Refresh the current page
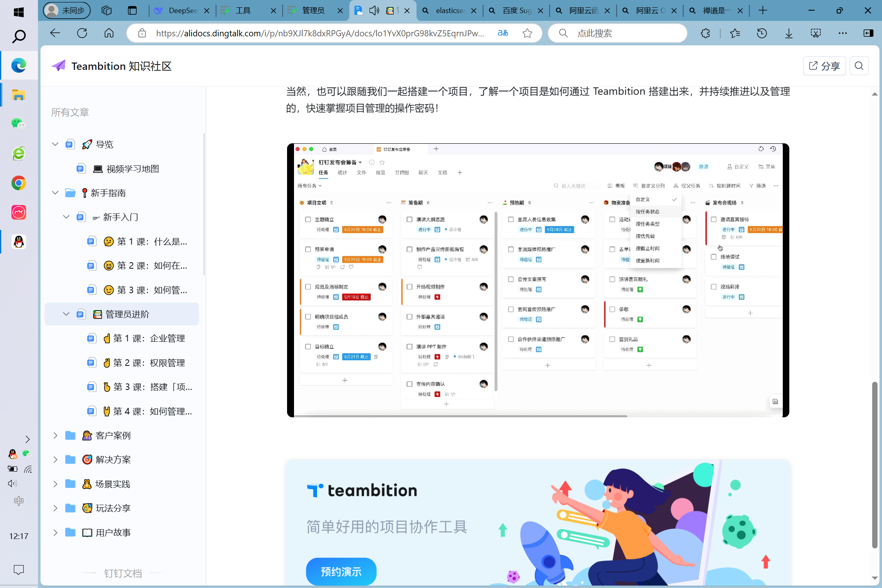The image size is (882, 588). point(82,33)
